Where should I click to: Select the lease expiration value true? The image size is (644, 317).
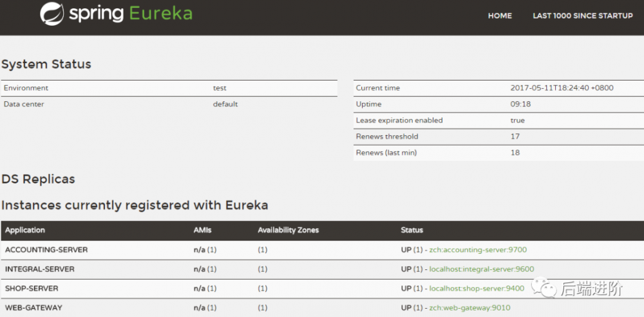tap(518, 120)
